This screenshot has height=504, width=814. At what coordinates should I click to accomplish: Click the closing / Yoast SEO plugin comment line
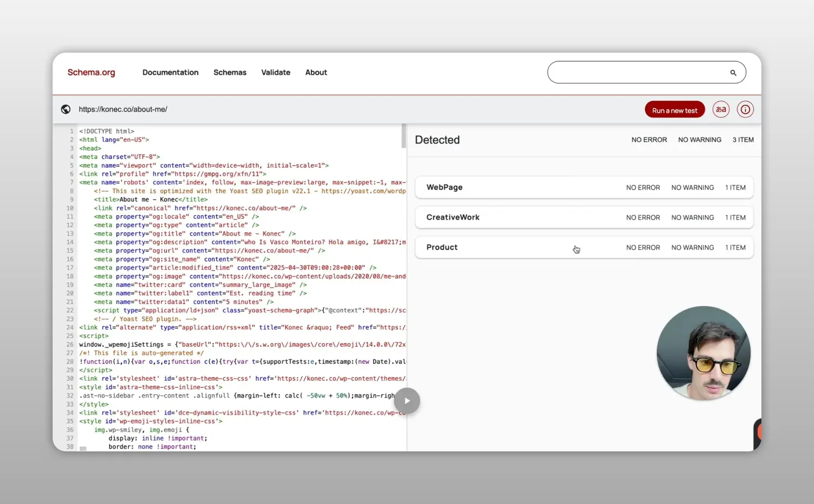pyautogui.click(x=146, y=319)
